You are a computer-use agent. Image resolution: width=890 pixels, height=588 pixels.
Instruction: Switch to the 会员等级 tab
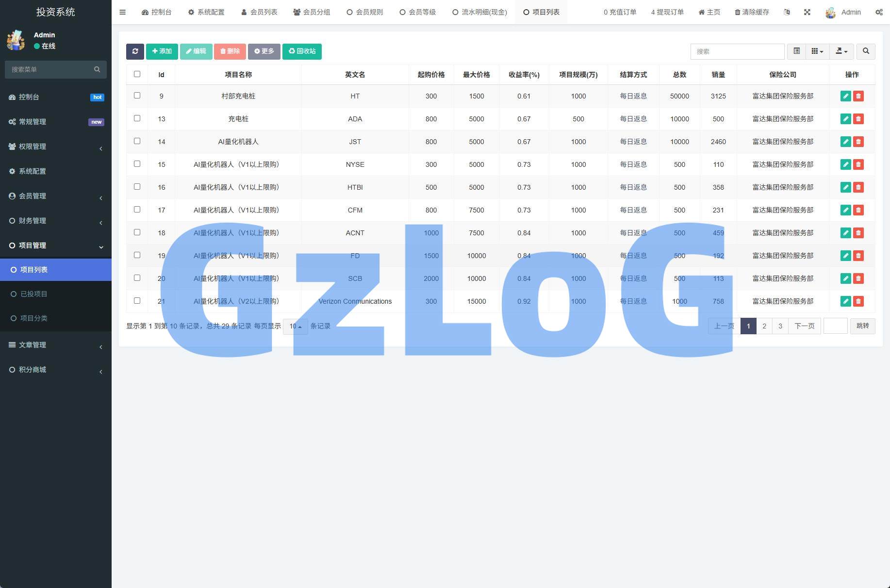pyautogui.click(x=417, y=12)
